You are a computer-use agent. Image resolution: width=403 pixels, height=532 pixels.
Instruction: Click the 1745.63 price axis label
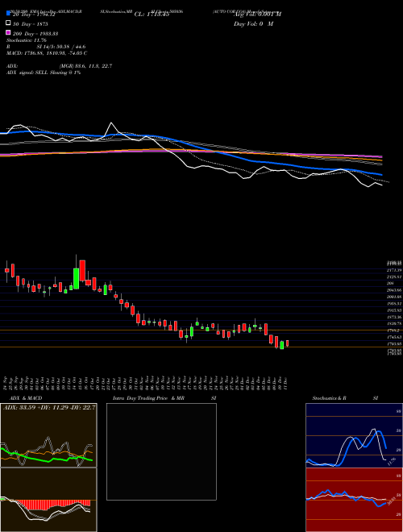394,337
